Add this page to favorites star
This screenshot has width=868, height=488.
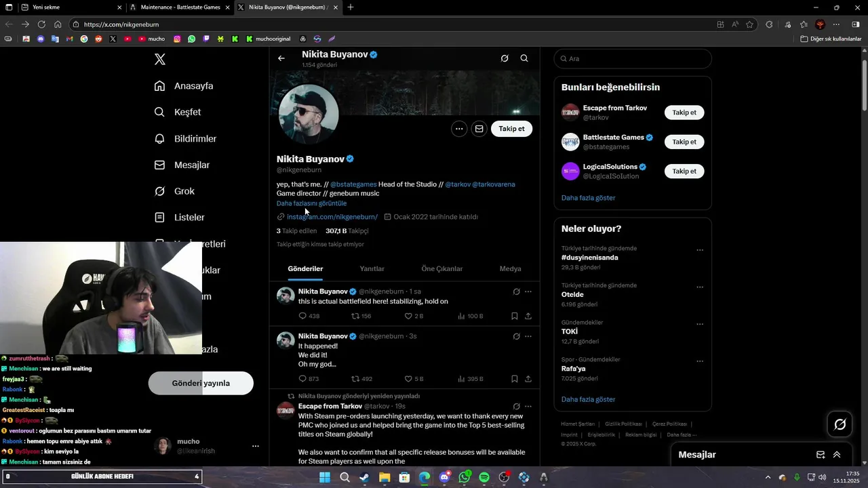click(749, 24)
